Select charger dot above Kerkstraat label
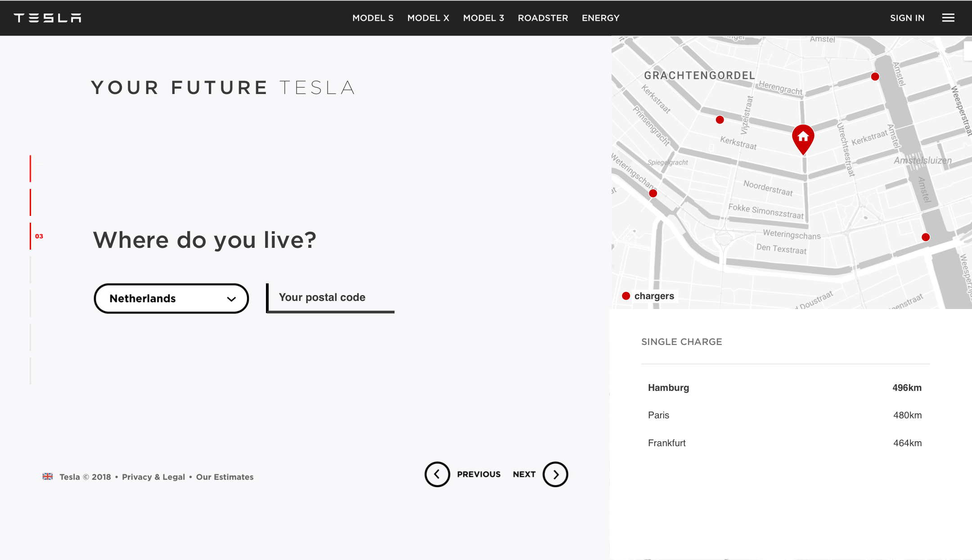 [x=720, y=120]
